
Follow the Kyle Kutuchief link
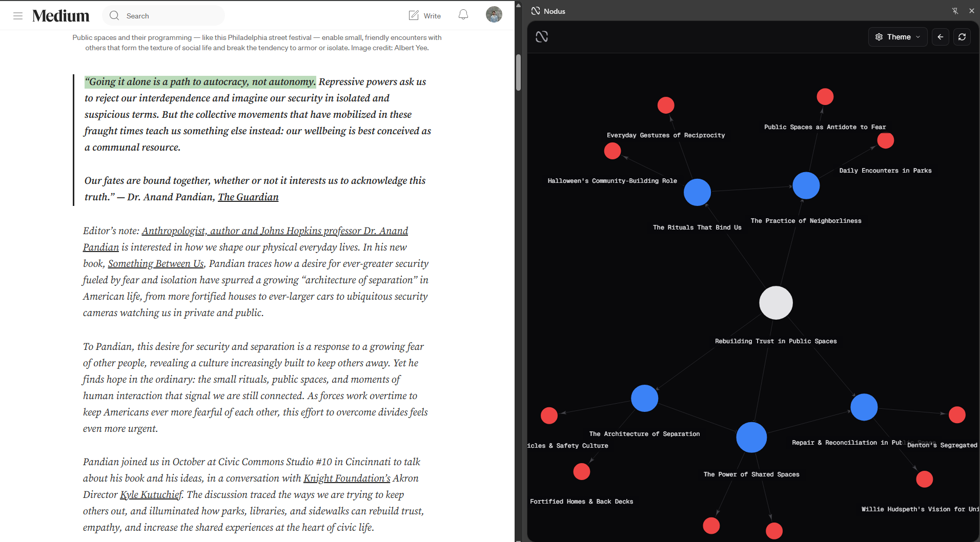pos(151,495)
